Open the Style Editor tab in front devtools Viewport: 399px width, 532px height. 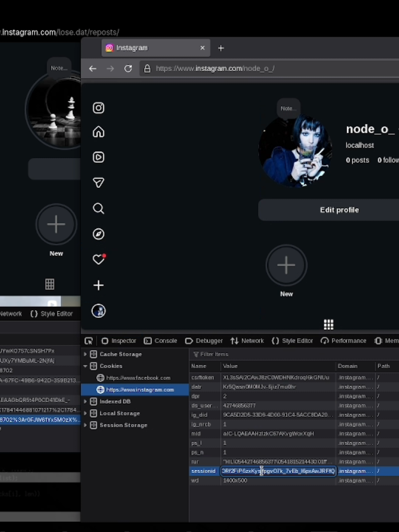pyautogui.click(x=292, y=341)
